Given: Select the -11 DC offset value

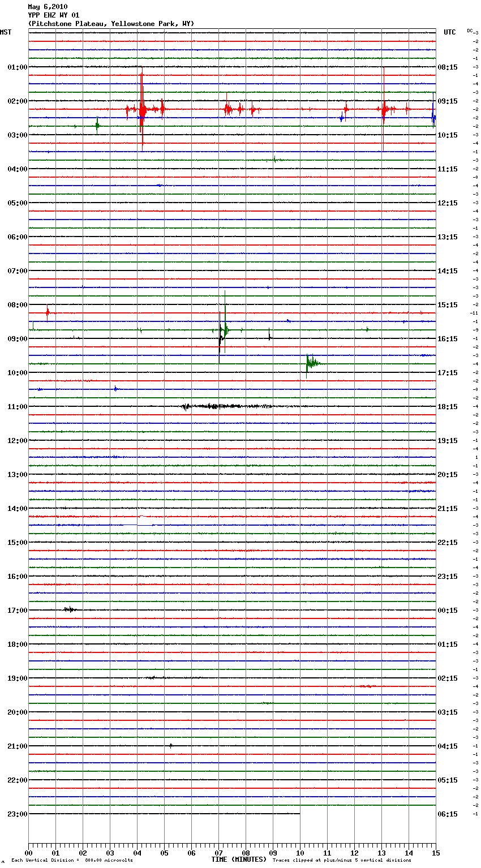Looking at the screenshot, I should [474, 313].
